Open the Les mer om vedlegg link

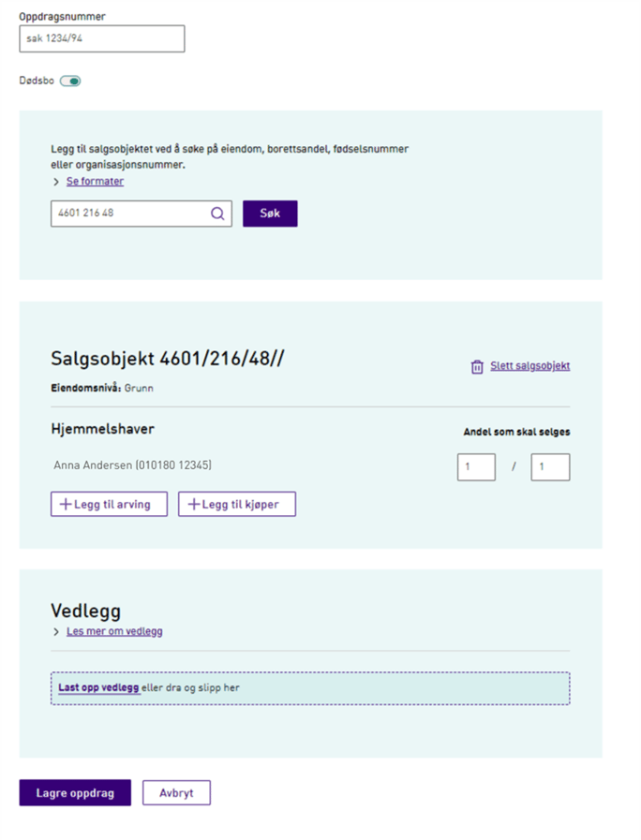[x=114, y=631]
